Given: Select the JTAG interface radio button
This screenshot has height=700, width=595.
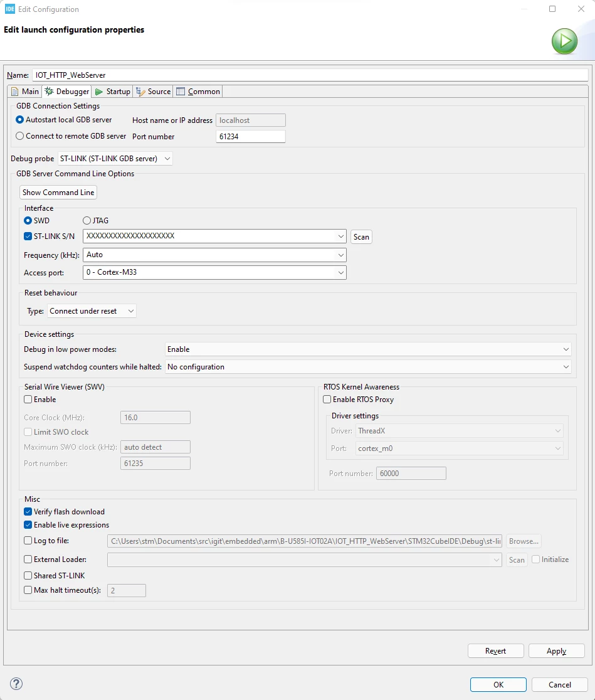Looking at the screenshot, I should click(87, 221).
